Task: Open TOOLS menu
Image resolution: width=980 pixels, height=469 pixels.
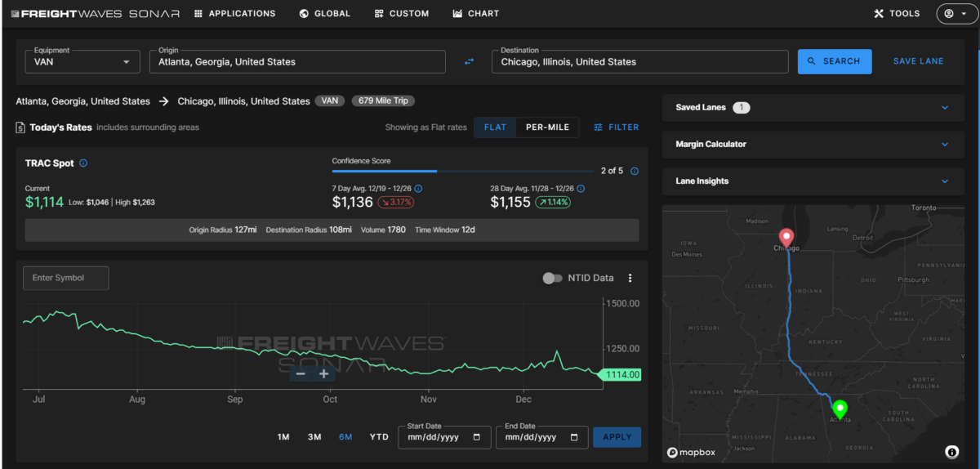Action: 897,13
